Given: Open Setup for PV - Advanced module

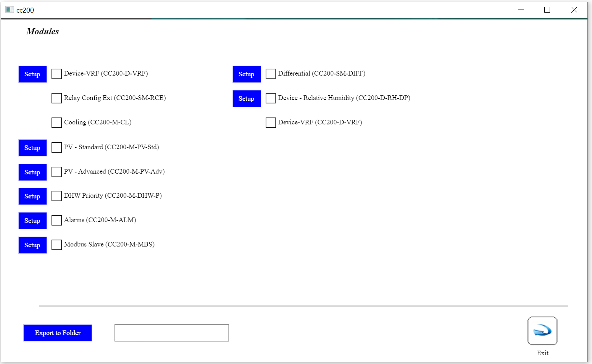Looking at the screenshot, I should (32, 172).
